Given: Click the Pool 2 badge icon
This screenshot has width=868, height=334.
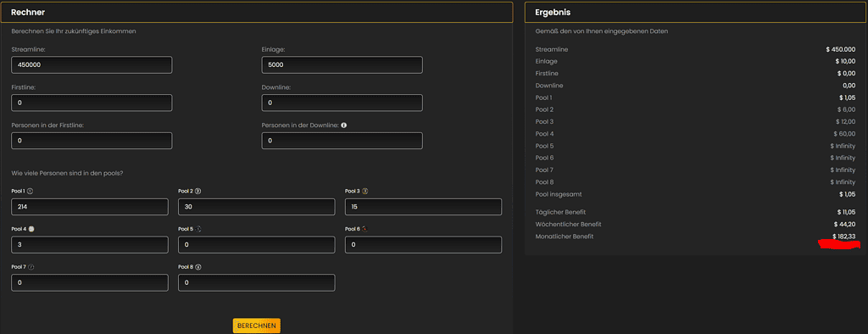Looking at the screenshot, I should click(x=198, y=191).
